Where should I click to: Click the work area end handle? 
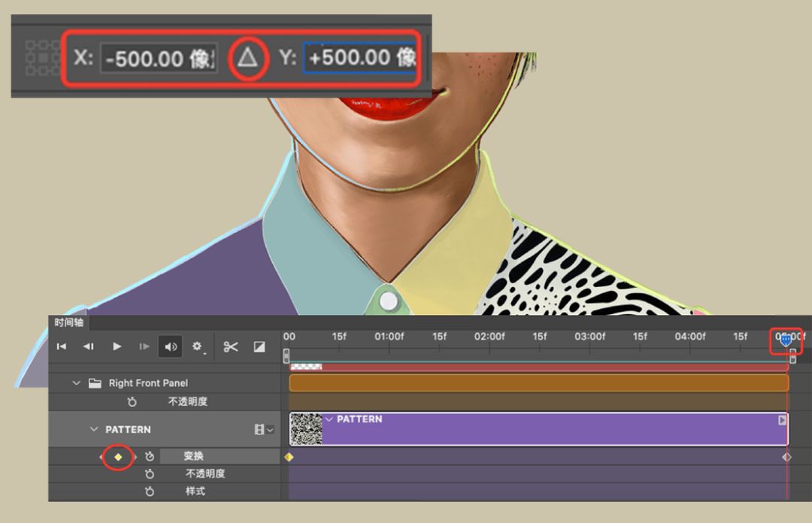(793, 356)
